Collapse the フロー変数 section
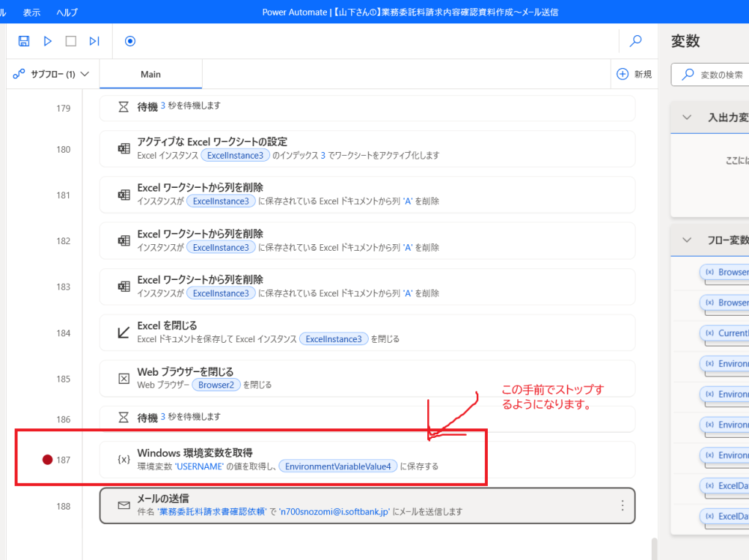The width and height of the screenshot is (749, 560). pyautogui.click(x=687, y=240)
